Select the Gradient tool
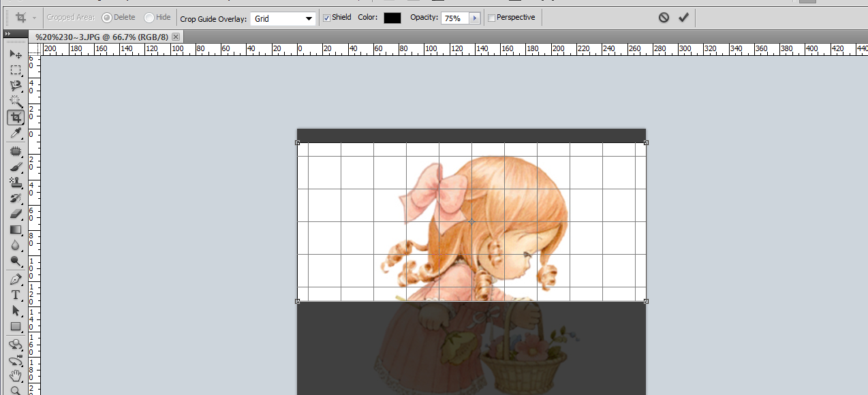 [x=16, y=230]
